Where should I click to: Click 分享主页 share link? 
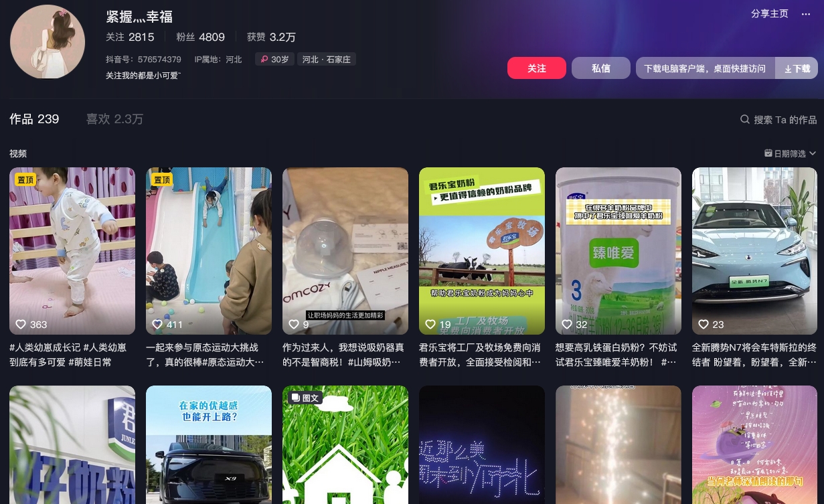[770, 13]
